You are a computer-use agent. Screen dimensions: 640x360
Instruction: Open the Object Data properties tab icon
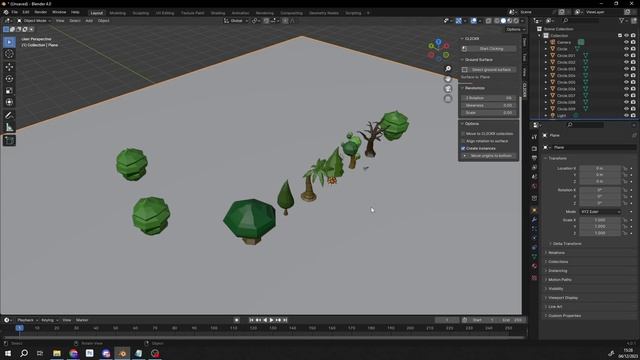pos(534,257)
